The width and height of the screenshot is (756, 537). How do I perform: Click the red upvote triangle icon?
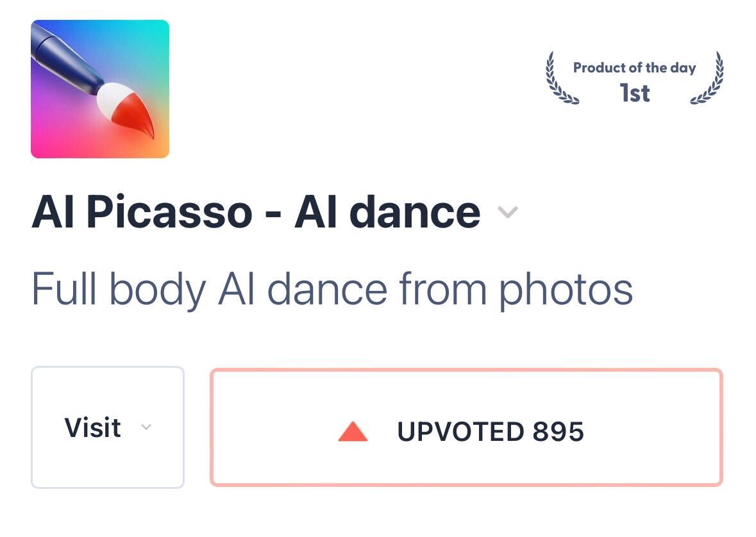click(x=353, y=431)
